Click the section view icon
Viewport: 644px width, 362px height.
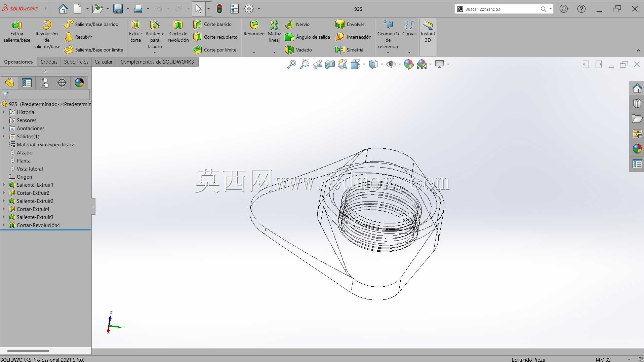330,64
